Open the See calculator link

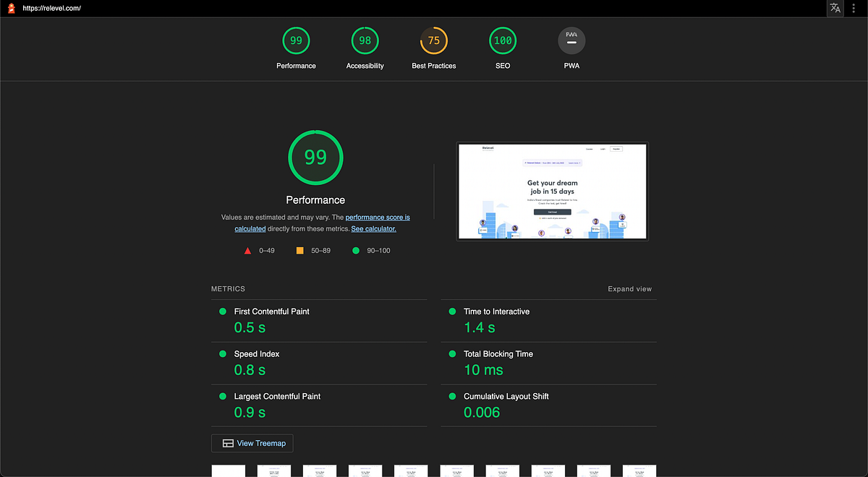tap(373, 228)
